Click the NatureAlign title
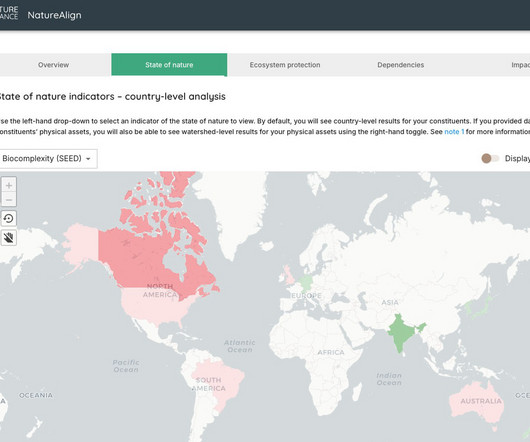The height and width of the screenshot is (442, 530). 54,15
